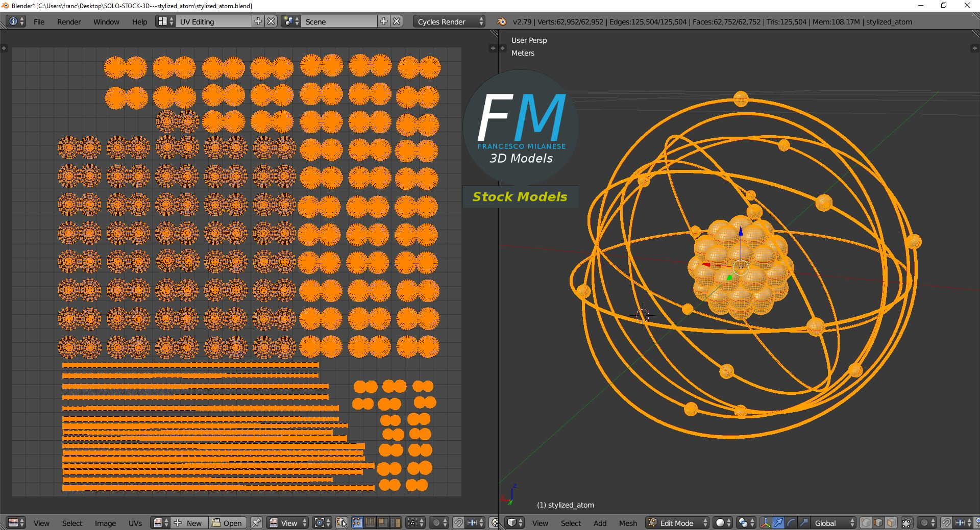This screenshot has width=980, height=530.
Task: Open the Add menu
Action: [x=600, y=523]
